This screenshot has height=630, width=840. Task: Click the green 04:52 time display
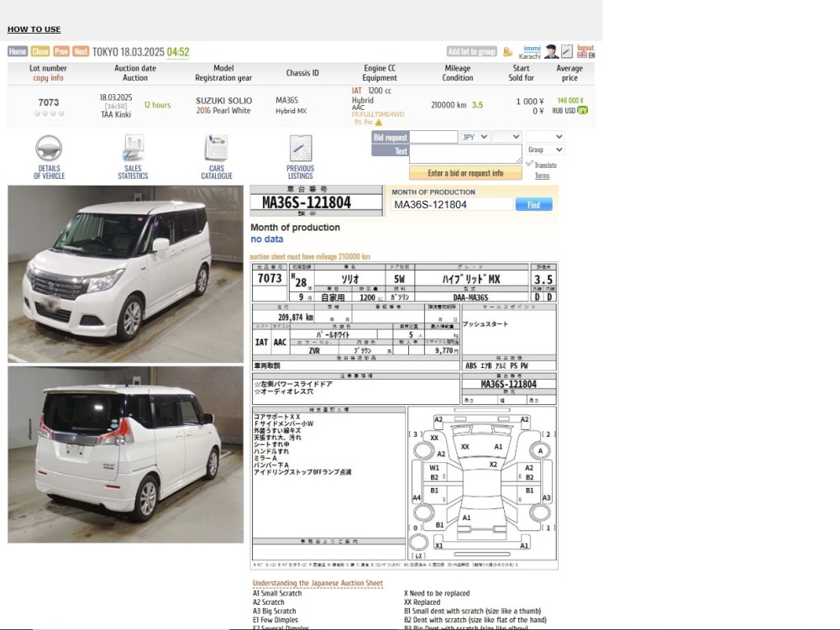178,52
